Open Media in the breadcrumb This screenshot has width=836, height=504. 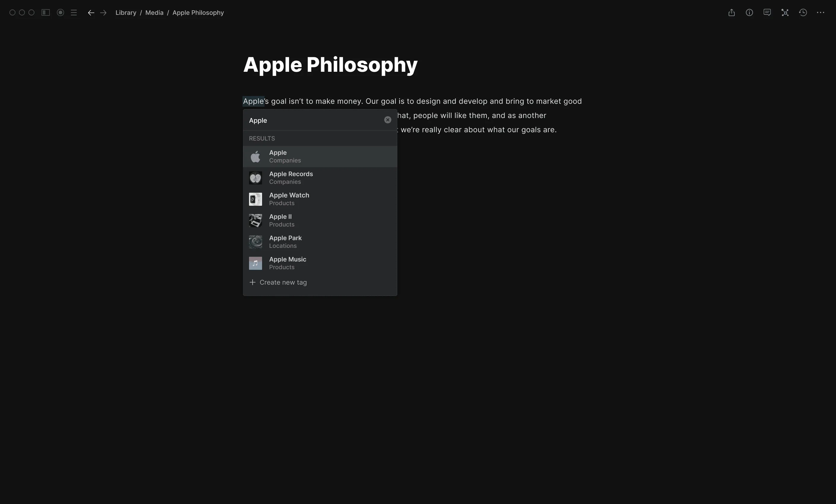tap(154, 12)
